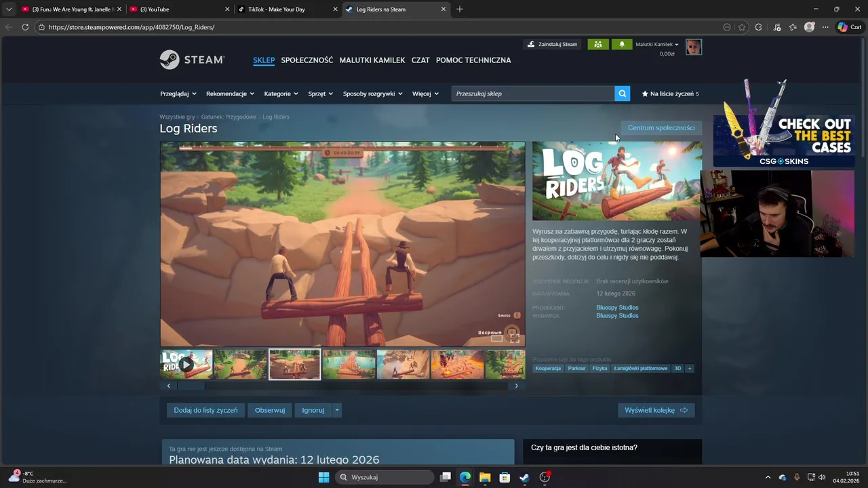868x488 pixels.
Task: Click the Obserwuj button
Action: (x=270, y=410)
